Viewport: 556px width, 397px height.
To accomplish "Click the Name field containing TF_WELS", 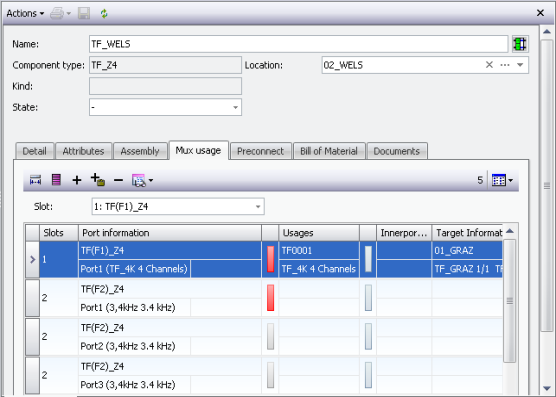I will point(298,44).
